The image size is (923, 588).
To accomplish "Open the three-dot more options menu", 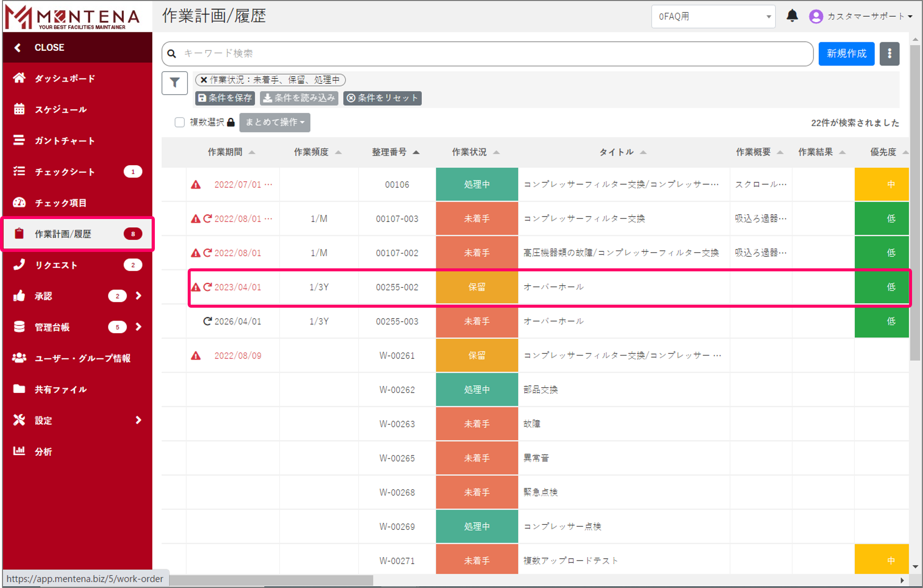I will tap(889, 54).
